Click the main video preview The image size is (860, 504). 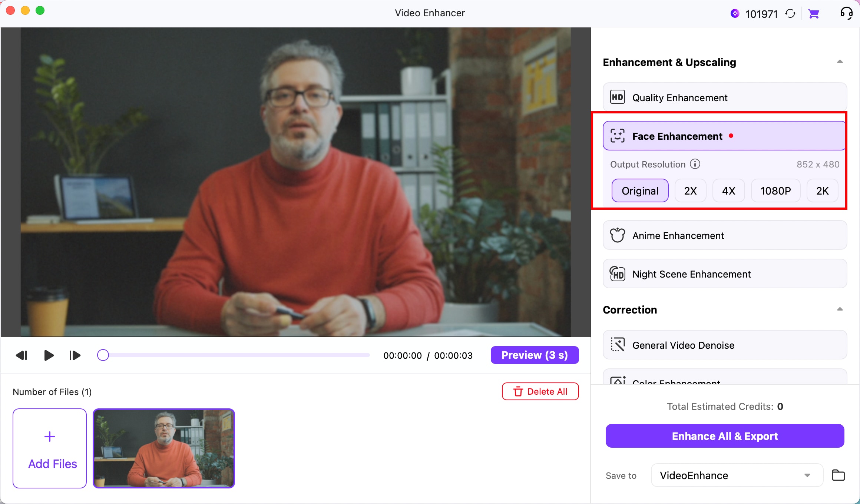point(295,182)
